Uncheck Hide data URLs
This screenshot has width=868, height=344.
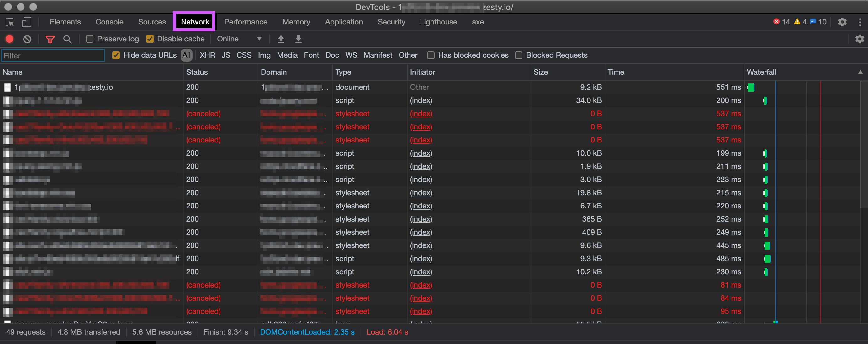[116, 55]
